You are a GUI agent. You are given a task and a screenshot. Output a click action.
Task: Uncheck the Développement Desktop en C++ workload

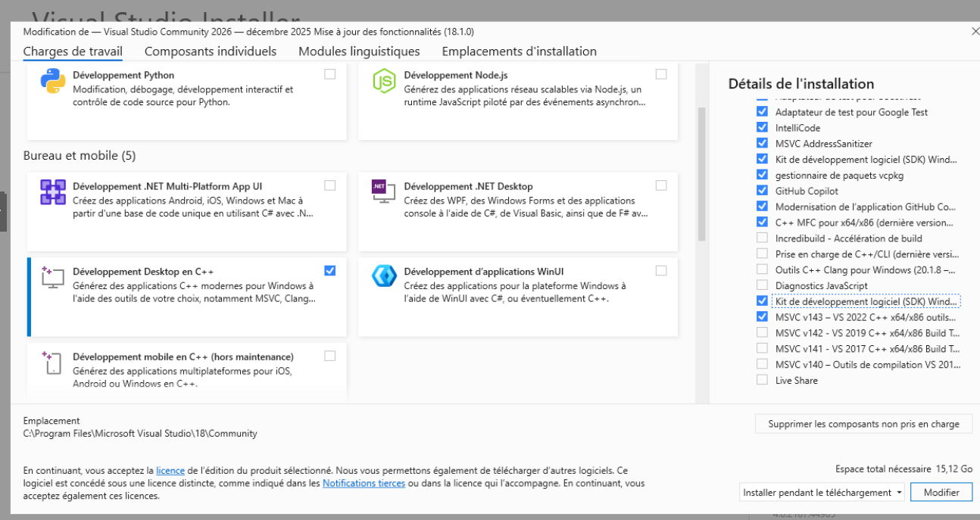(329, 270)
